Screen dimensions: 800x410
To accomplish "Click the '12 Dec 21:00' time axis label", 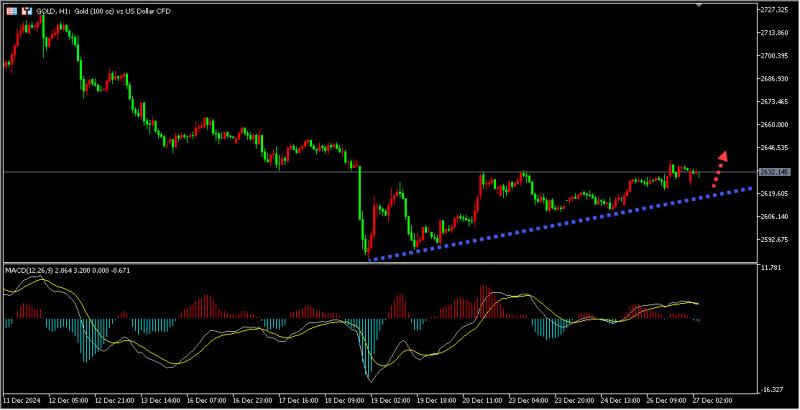I will coord(113,400).
